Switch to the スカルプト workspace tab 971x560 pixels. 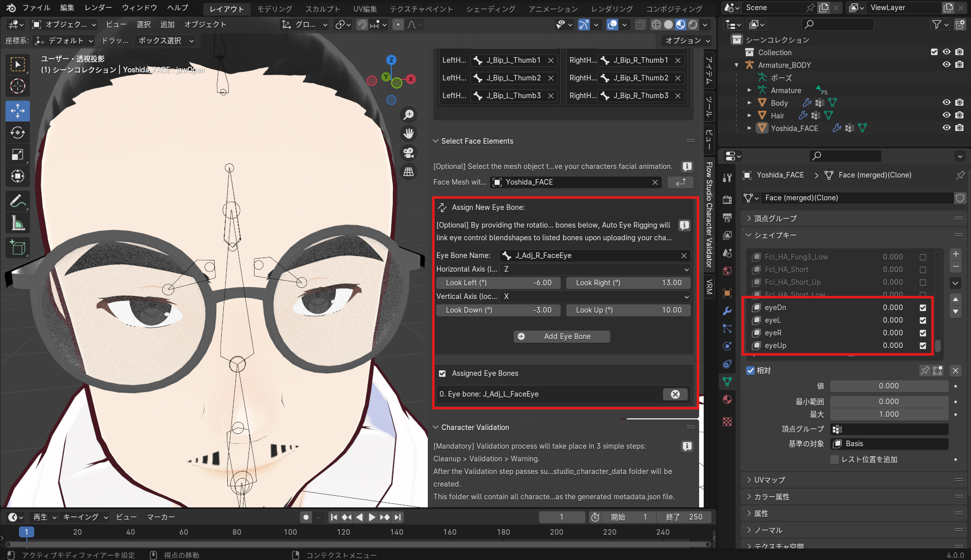[x=322, y=9]
